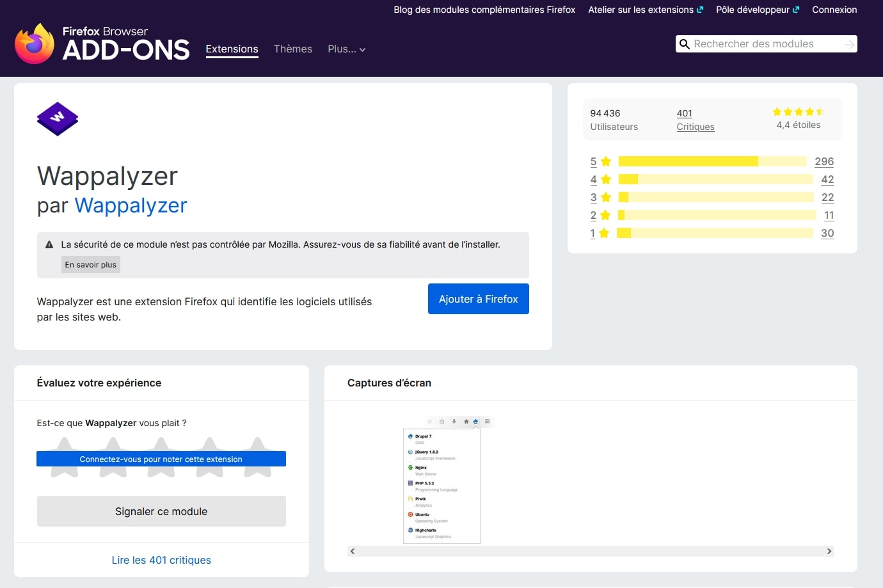Click the search magnifier icon
This screenshot has width=883, height=588.
point(684,44)
